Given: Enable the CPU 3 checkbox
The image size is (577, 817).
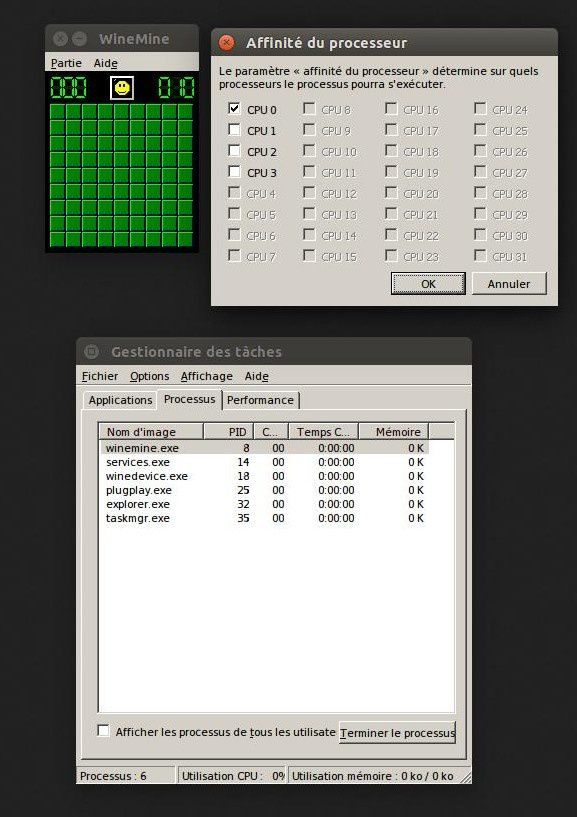Looking at the screenshot, I should click(234, 171).
